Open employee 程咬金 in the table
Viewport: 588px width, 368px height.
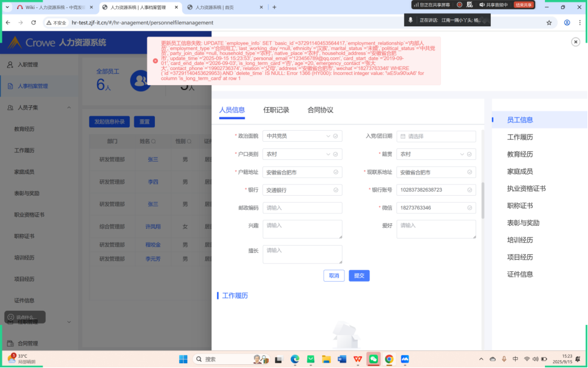153,245
